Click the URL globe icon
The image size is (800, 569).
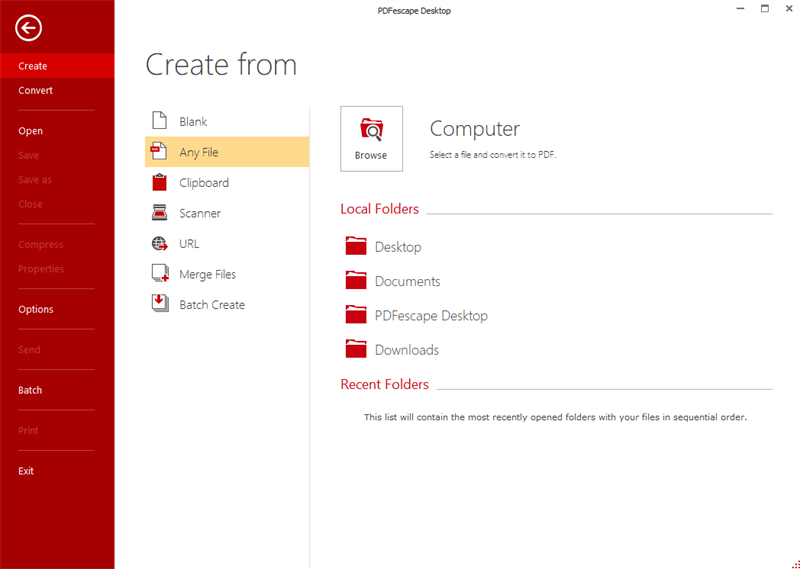pos(160,243)
